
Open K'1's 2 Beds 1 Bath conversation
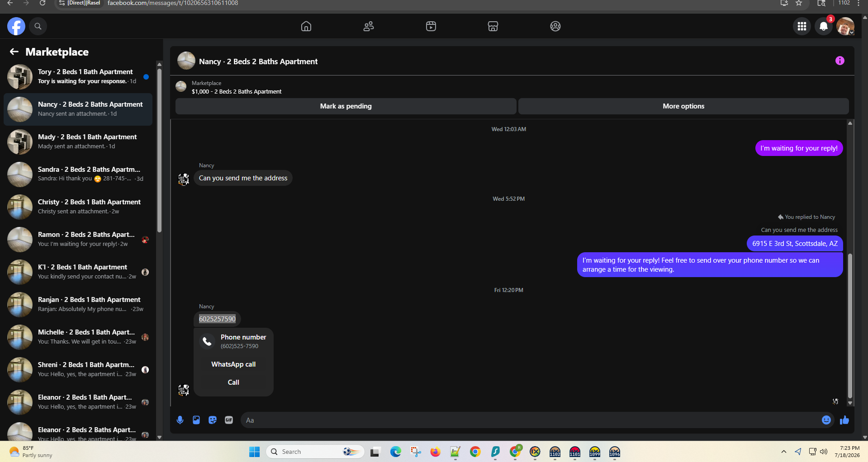(78, 272)
